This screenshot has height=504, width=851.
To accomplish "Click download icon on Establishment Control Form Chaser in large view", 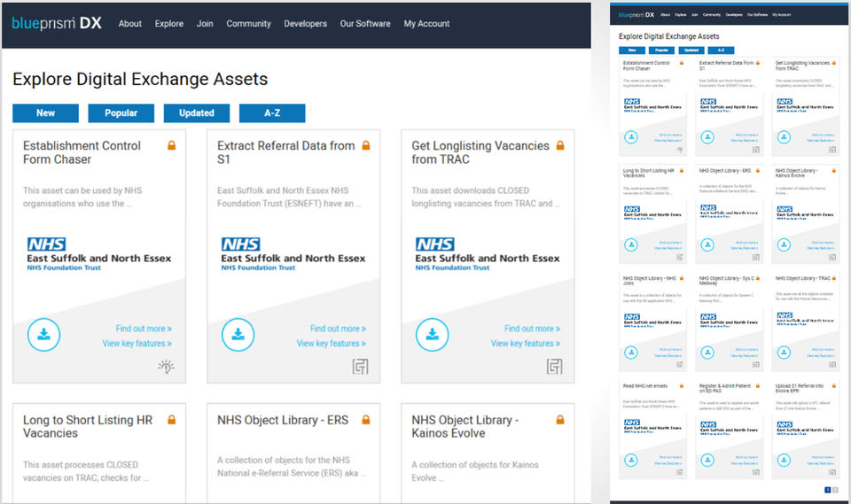I will click(x=43, y=335).
